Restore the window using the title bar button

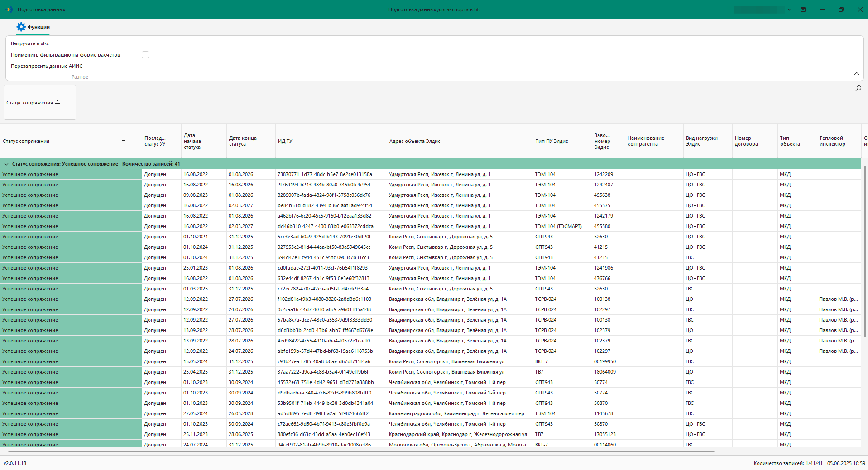pyautogui.click(x=841, y=9)
